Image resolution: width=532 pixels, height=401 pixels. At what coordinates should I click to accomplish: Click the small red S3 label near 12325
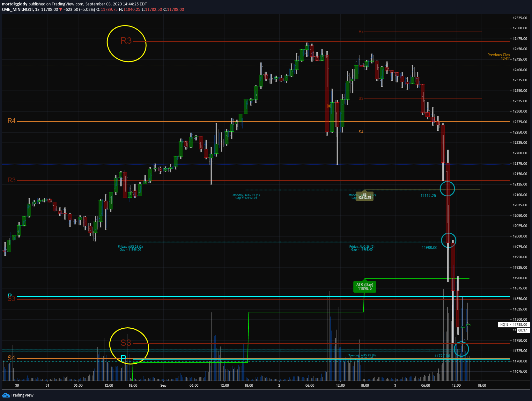click(361, 98)
